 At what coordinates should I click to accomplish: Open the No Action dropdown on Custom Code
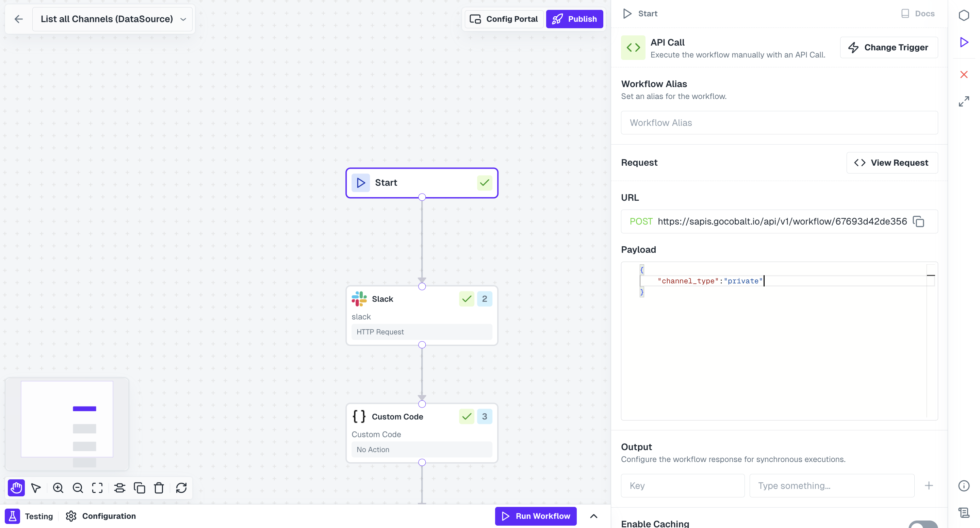tap(422, 449)
